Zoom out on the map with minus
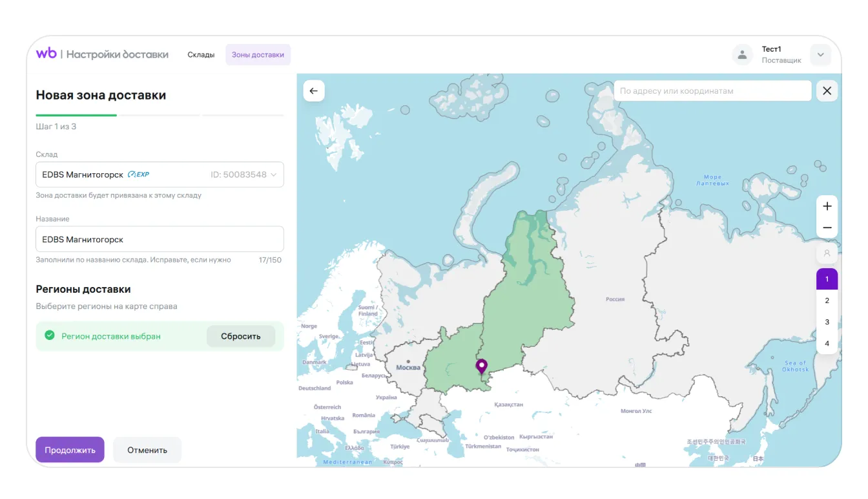 click(827, 228)
